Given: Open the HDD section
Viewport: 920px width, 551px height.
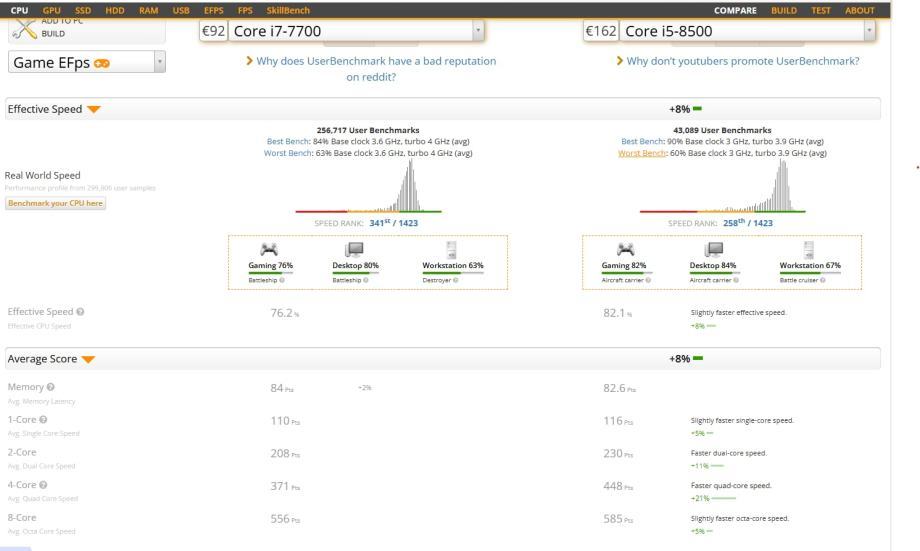Looking at the screenshot, I should point(114,10).
